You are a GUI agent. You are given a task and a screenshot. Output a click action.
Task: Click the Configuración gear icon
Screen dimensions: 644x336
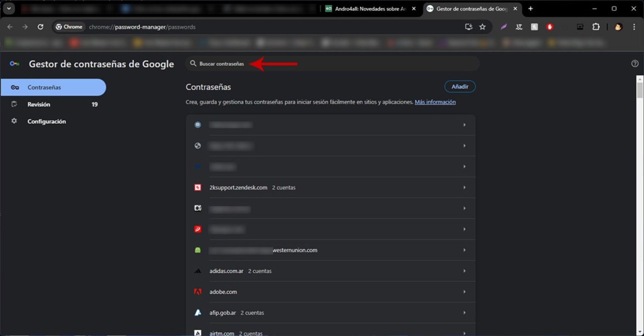pyautogui.click(x=14, y=121)
